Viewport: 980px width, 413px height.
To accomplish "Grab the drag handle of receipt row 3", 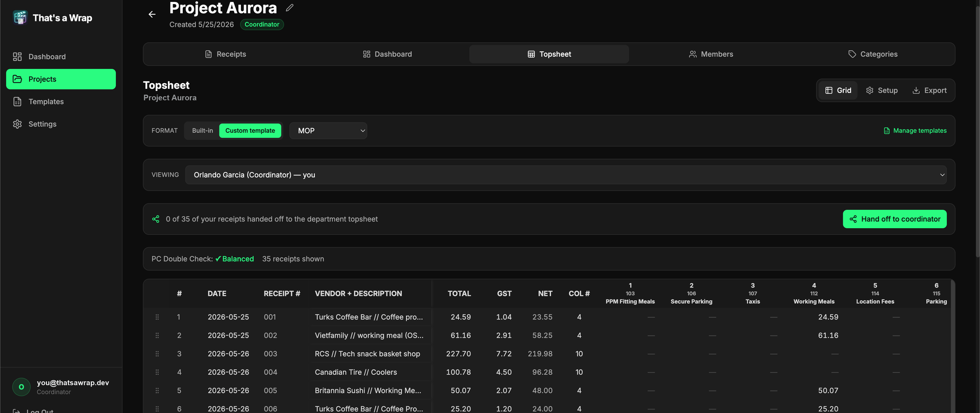I will 157,354.
